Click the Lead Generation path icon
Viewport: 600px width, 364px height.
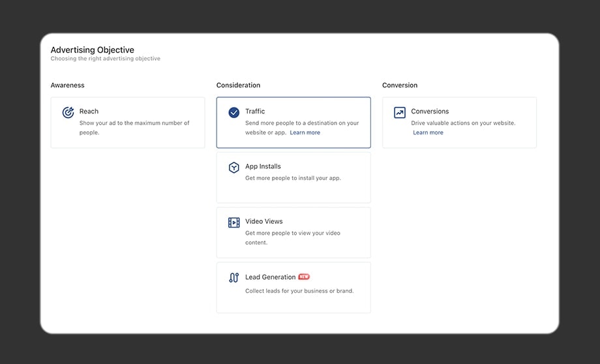[233, 277]
